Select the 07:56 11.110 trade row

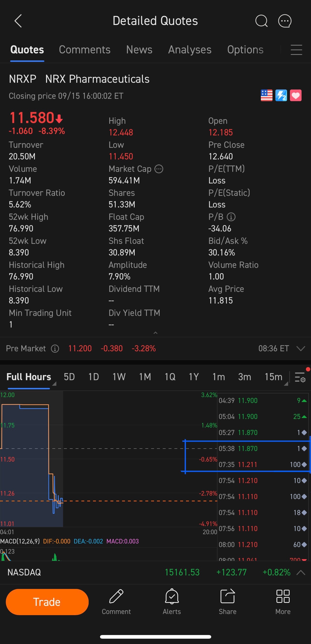coord(263,529)
